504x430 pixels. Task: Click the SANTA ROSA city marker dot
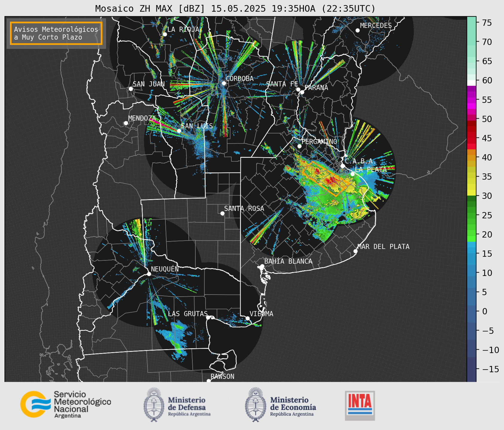click(222, 213)
